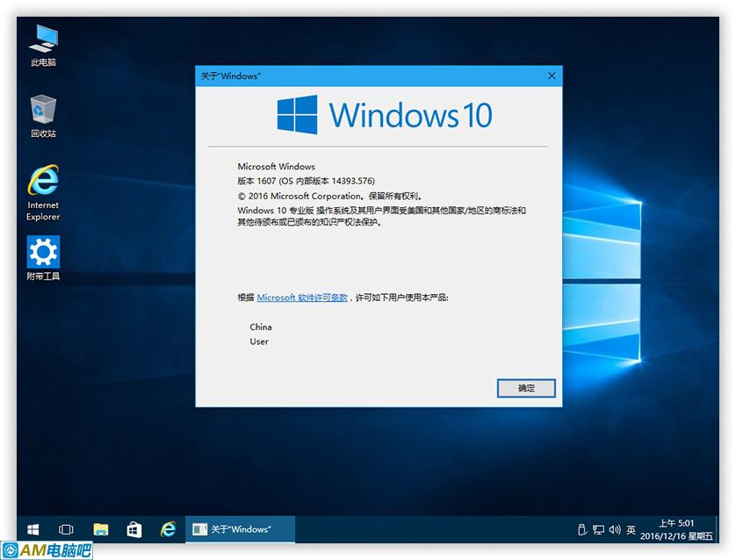
Task: Launch File Explorer from the taskbar
Action: pos(100,529)
